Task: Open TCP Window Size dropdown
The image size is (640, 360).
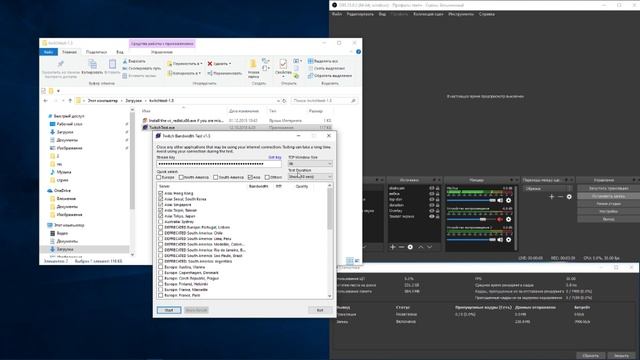Action: click(x=310, y=164)
